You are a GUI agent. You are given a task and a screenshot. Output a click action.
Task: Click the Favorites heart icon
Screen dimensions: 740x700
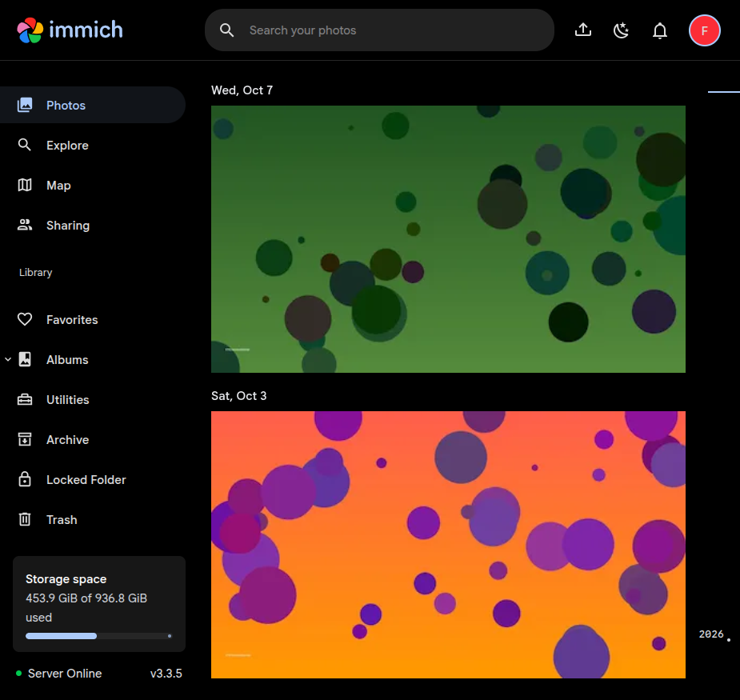pyautogui.click(x=25, y=319)
